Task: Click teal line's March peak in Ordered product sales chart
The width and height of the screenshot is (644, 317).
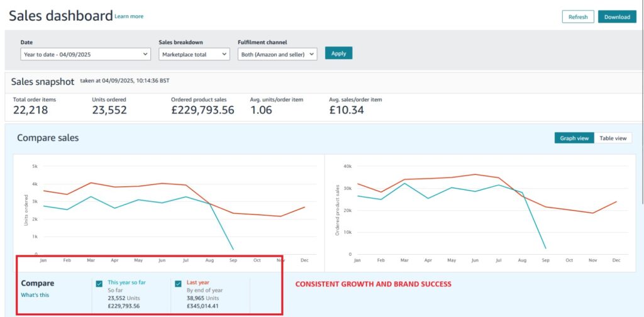Action: pyautogui.click(x=406, y=183)
